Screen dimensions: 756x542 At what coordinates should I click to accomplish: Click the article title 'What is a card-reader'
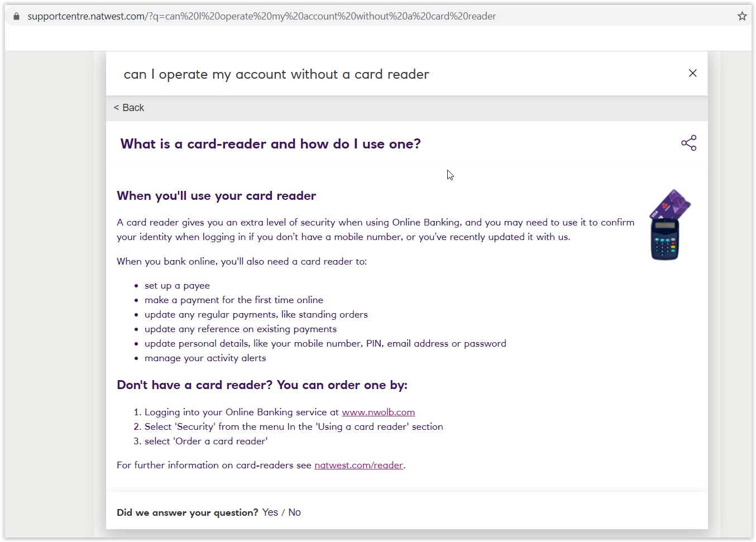click(x=270, y=144)
